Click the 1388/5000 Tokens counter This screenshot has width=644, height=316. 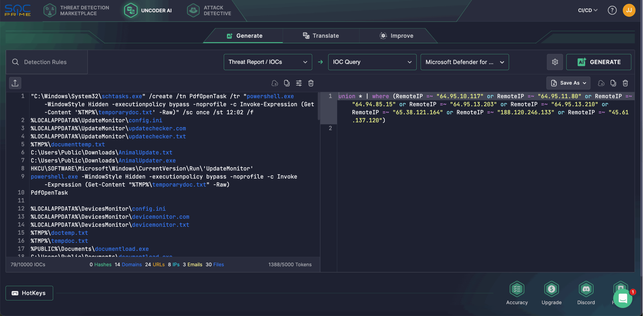pyautogui.click(x=290, y=264)
